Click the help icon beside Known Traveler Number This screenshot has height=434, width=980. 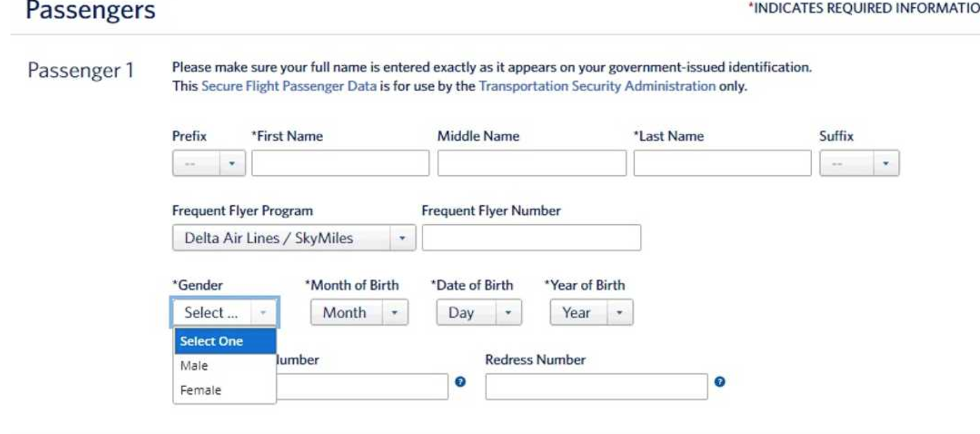tap(459, 382)
